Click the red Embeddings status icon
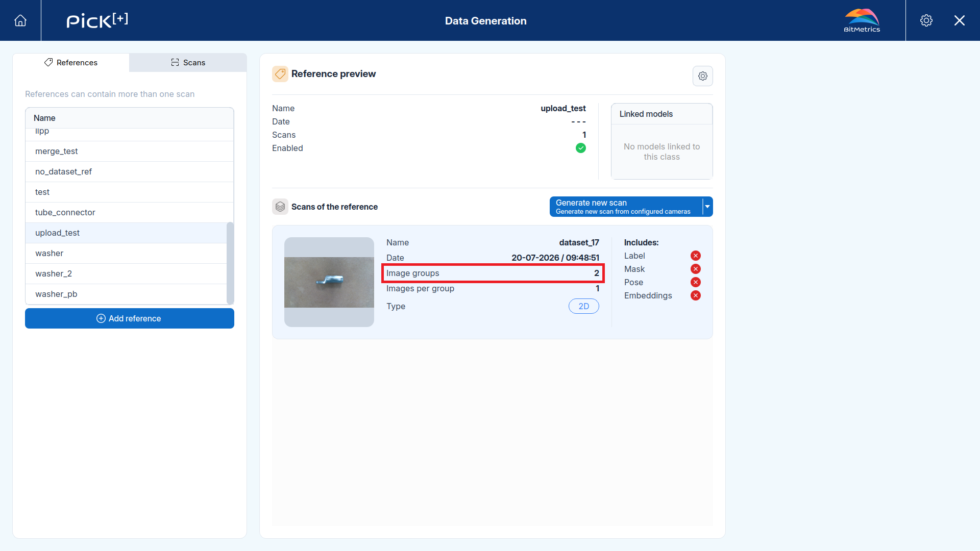 [696, 295]
